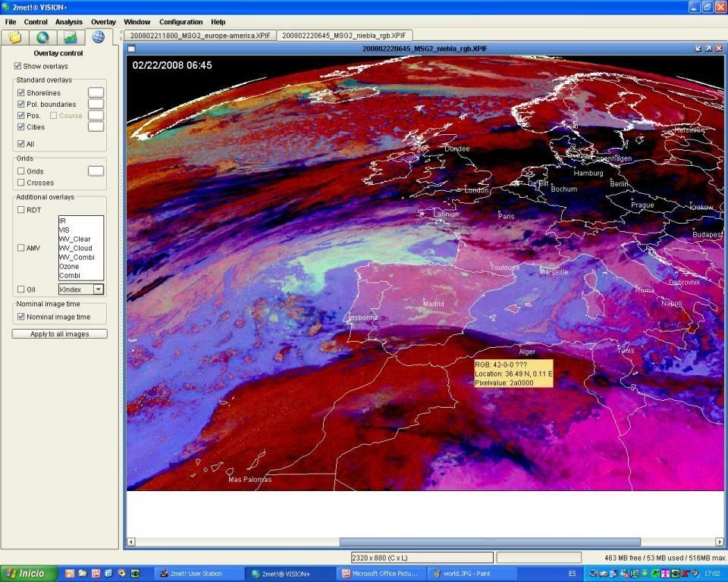
Task: Open Shorelines color swatch
Action: pyautogui.click(x=96, y=92)
